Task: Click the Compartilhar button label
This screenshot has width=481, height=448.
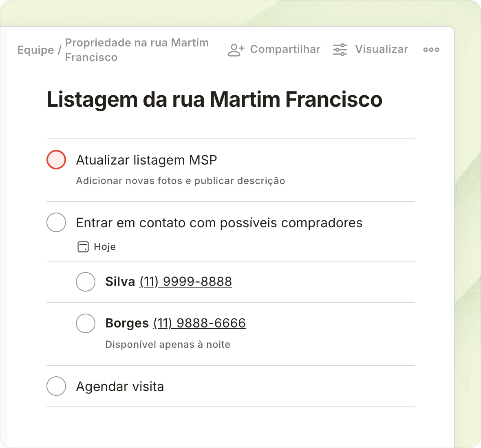Action: (285, 49)
